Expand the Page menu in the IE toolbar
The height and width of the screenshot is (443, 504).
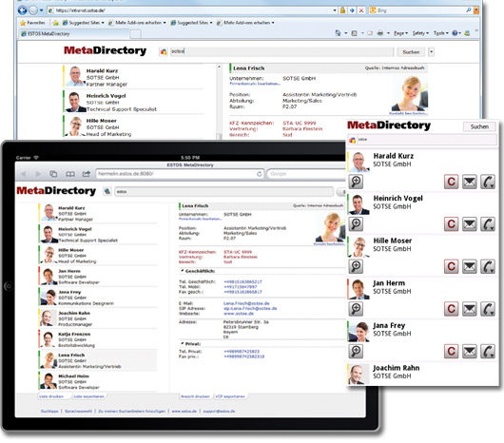coord(400,33)
